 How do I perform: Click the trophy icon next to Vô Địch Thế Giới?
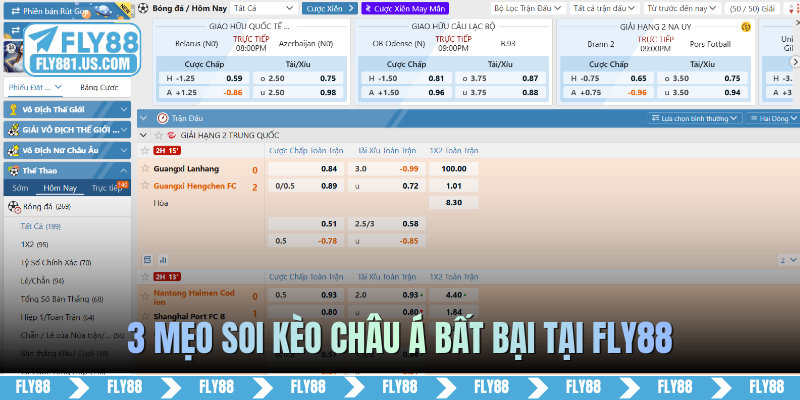(x=14, y=109)
